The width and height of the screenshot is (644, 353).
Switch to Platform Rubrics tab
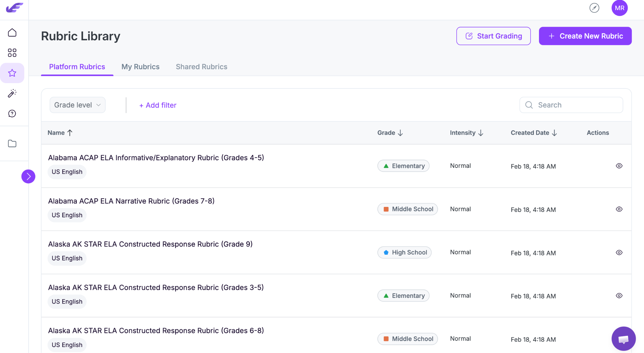coord(77,67)
